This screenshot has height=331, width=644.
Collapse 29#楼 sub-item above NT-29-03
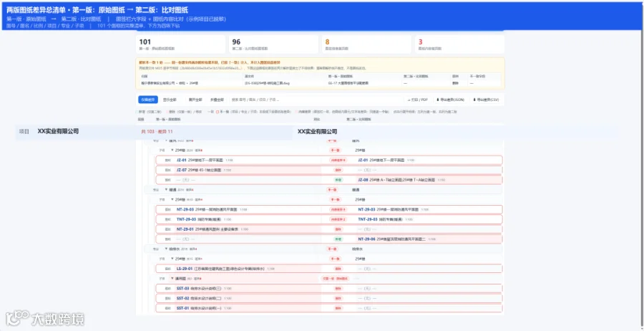[x=172, y=199]
